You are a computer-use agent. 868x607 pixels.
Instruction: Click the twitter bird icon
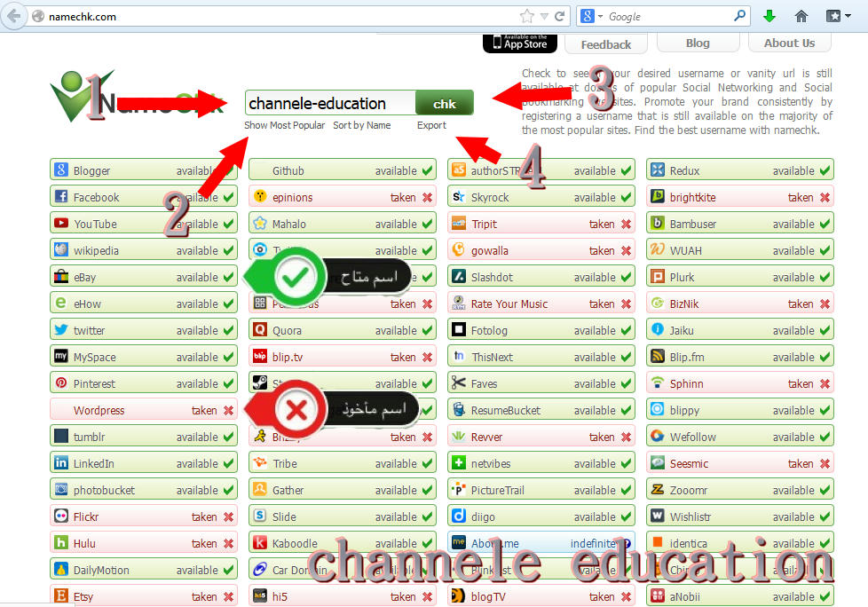coord(61,329)
